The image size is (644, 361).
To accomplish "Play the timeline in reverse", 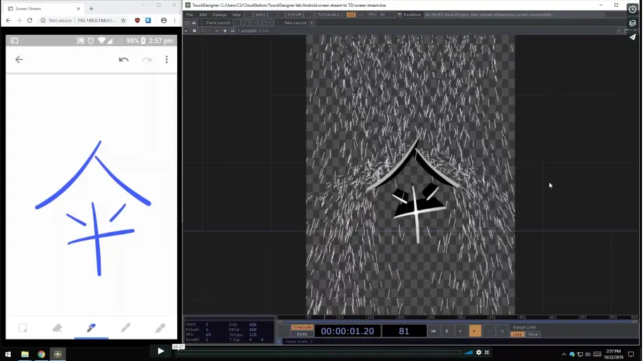I will pos(460,331).
